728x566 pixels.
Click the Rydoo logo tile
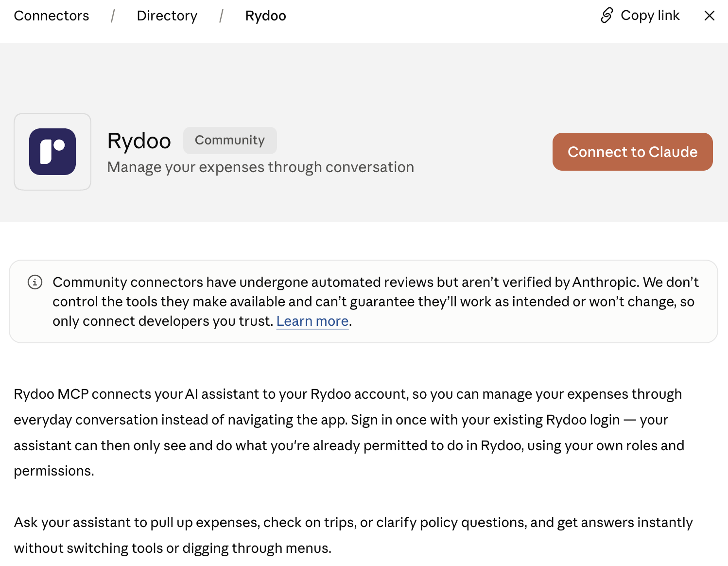click(x=52, y=152)
